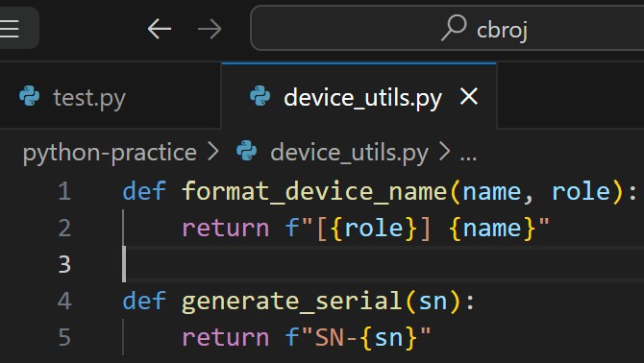Viewport: 644px width, 363px height.
Task: Click the chevron after python-practice breadcrumb
Action: tap(213, 152)
